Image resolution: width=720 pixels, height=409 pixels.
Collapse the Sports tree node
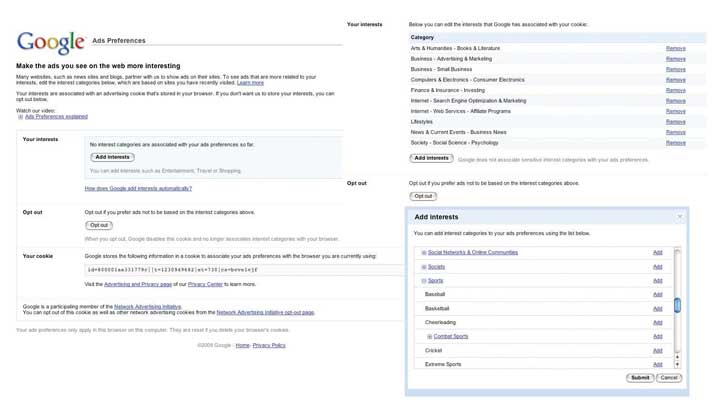tap(424, 281)
